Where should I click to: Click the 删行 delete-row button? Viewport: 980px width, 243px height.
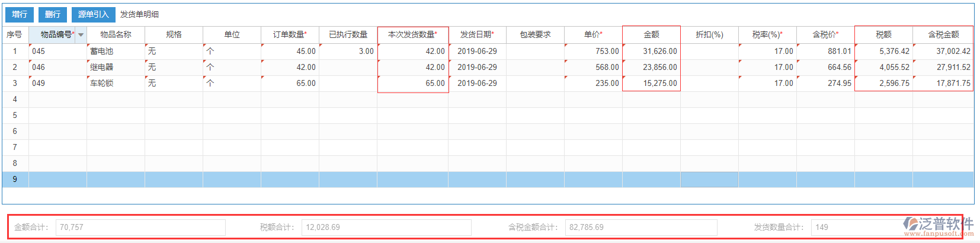(x=53, y=14)
